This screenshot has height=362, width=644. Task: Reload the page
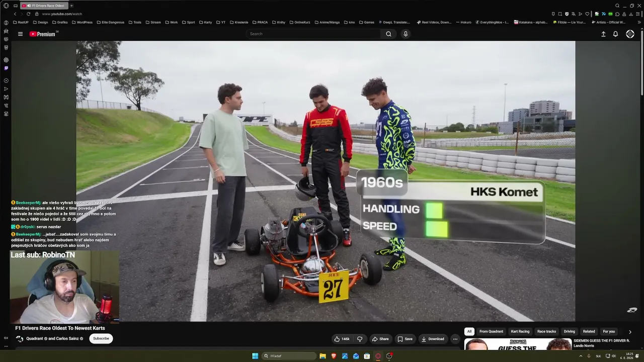28,14
